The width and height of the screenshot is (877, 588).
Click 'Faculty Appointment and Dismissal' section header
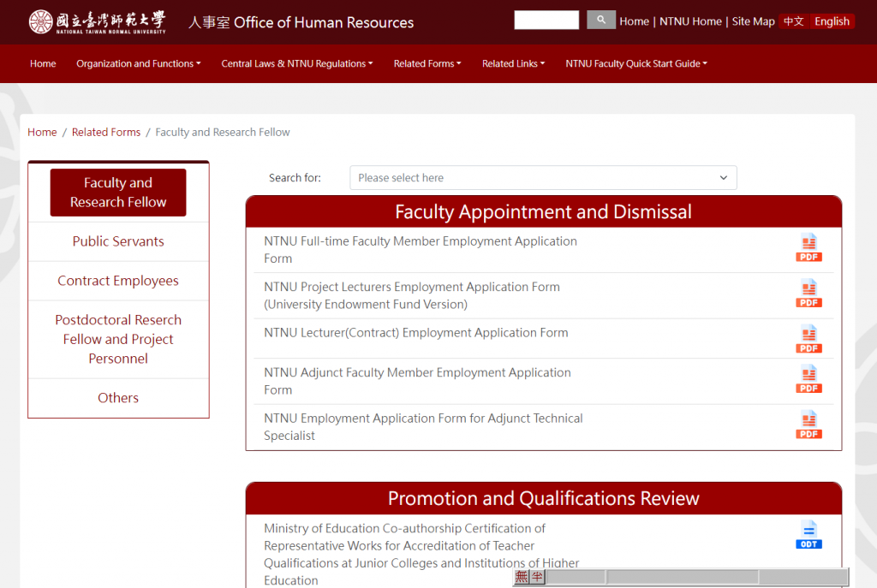543,212
